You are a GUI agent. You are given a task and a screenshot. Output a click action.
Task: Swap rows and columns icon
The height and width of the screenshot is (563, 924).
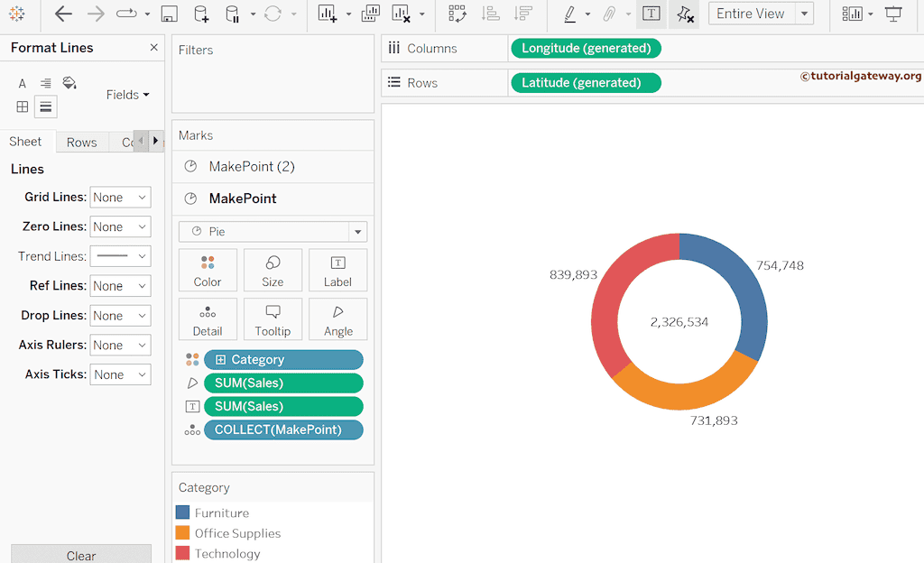[457, 14]
